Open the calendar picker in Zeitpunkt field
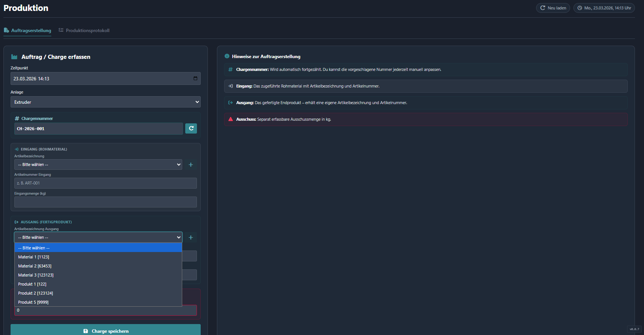 click(195, 78)
